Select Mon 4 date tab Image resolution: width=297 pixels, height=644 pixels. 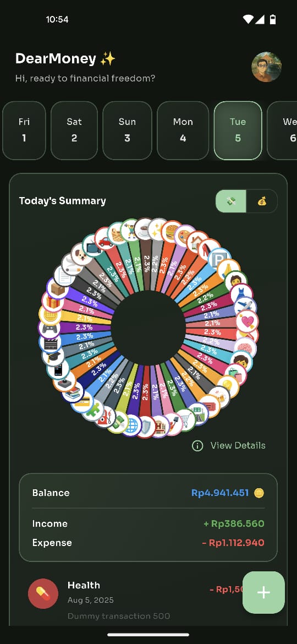point(183,130)
